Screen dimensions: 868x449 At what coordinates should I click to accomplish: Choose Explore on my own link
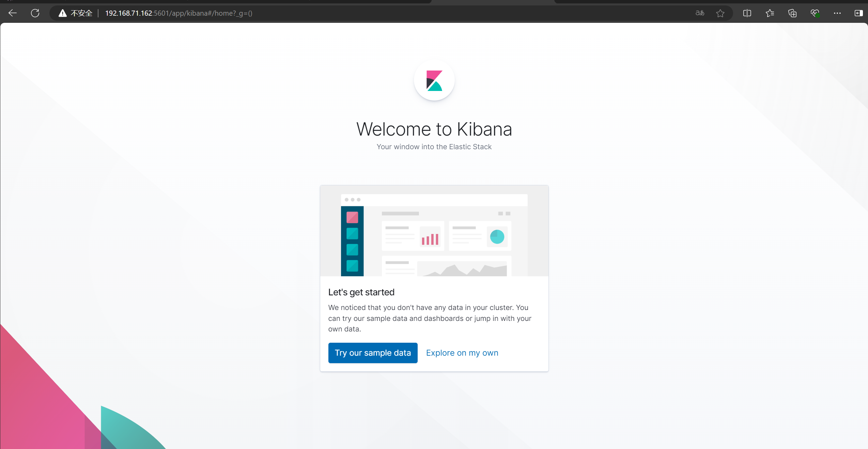pyautogui.click(x=462, y=353)
